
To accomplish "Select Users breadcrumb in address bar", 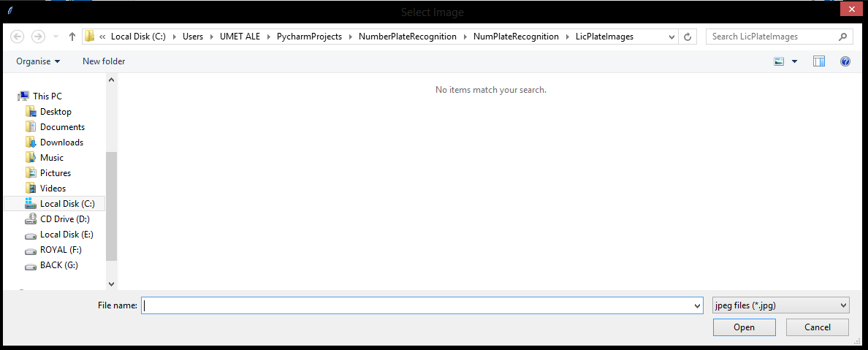I will tap(193, 37).
